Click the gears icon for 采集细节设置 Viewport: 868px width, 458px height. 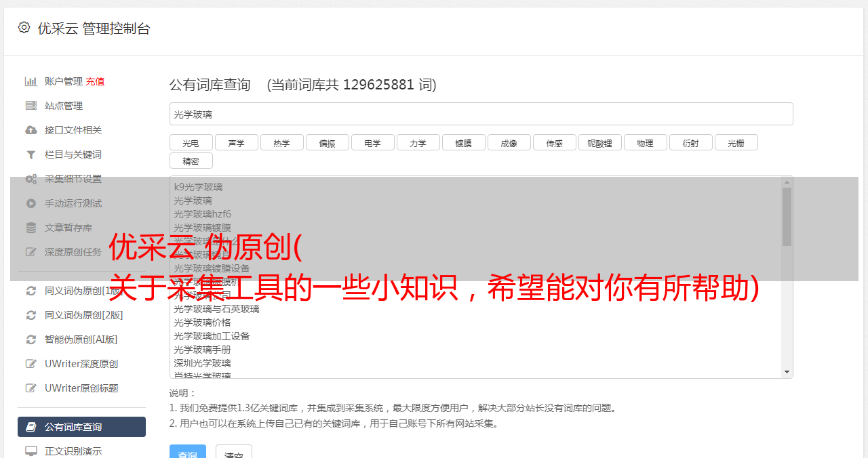[x=31, y=179]
